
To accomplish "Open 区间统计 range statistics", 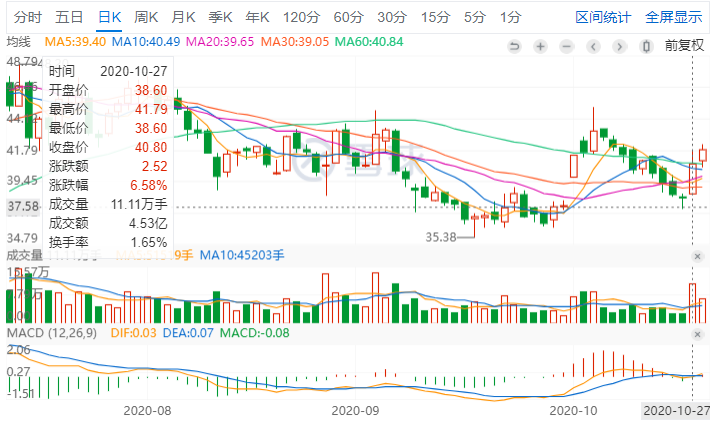I will click(603, 18).
